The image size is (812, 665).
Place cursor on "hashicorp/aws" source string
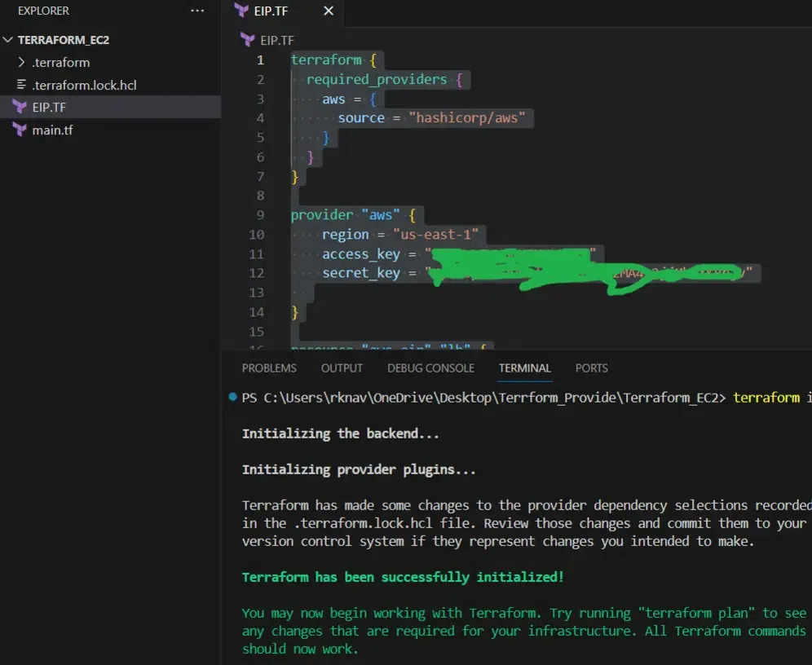[x=467, y=118]
